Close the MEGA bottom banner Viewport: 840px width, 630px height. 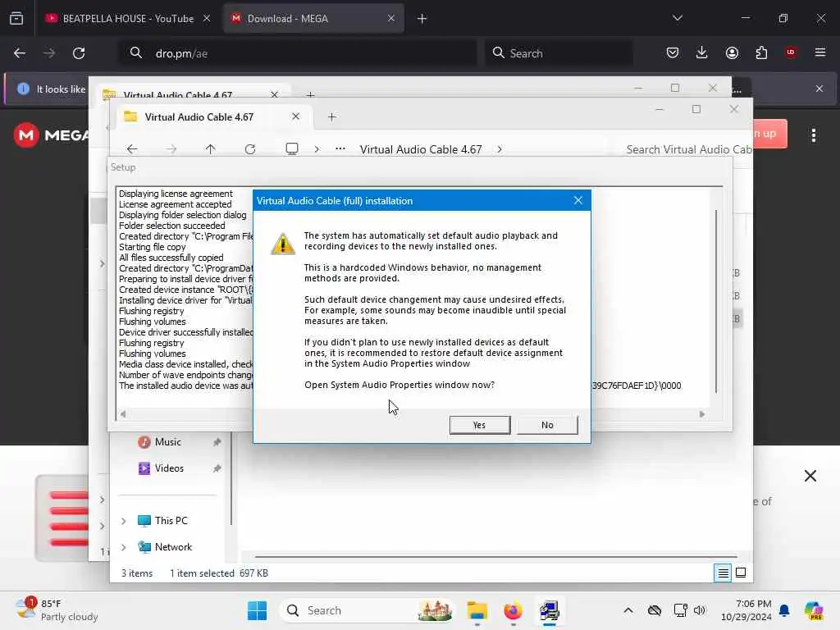click(810, 476)
